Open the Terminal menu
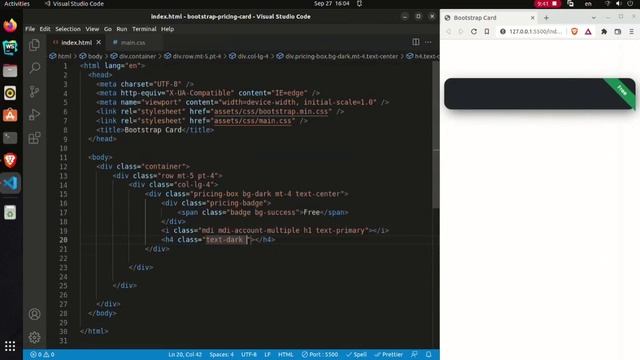The height and width of the screenshot is (360, 640). coord(144,29)
